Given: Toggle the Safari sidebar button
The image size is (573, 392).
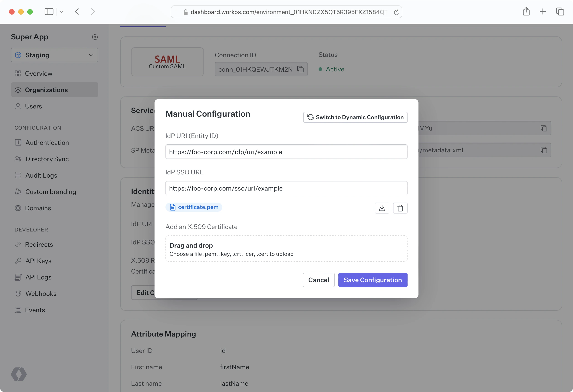Looking at the screenshot, I should [49, 12].
